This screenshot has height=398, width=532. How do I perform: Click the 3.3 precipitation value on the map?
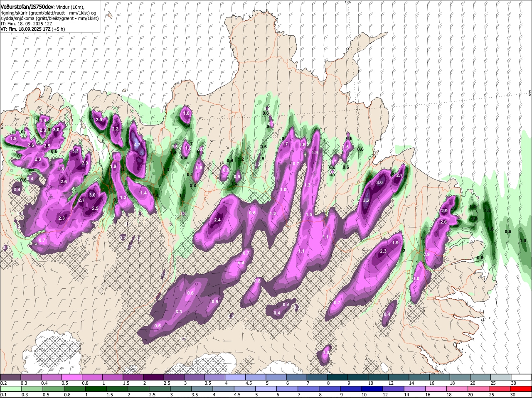(x=75, y=151)
